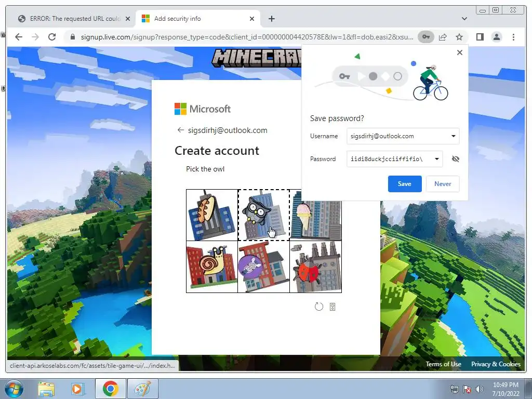Go back with the browser back arrow
The height and width of the screenshot is (399, 532).
[19, 37]
